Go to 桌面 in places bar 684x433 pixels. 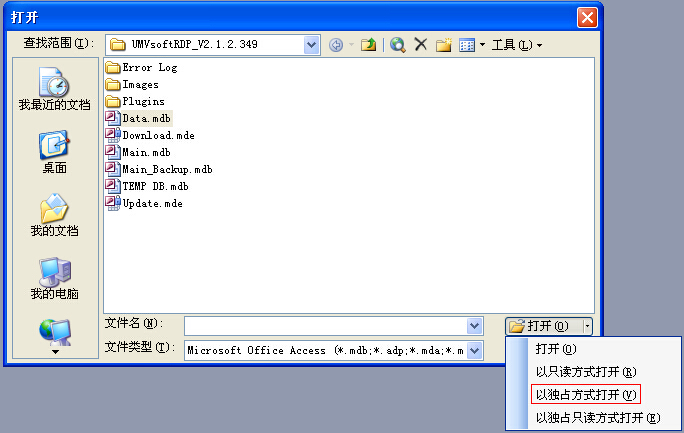coord(55,152)
